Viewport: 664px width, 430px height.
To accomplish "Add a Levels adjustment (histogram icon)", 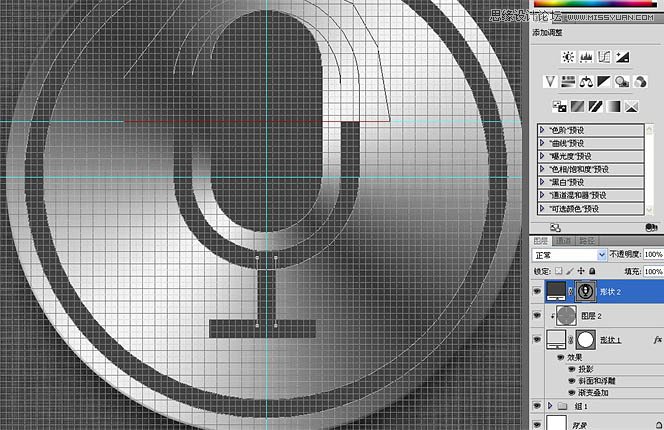I will 586,57.
